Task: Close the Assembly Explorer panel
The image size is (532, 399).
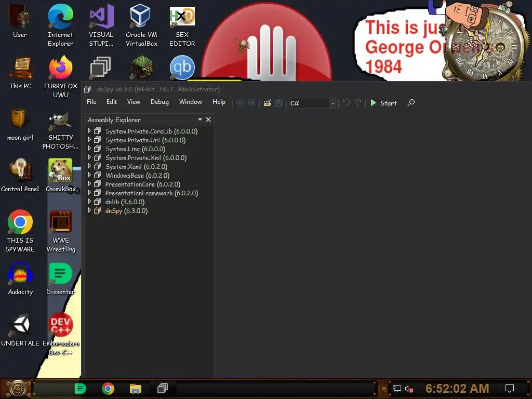Action: tap(208, 119)
